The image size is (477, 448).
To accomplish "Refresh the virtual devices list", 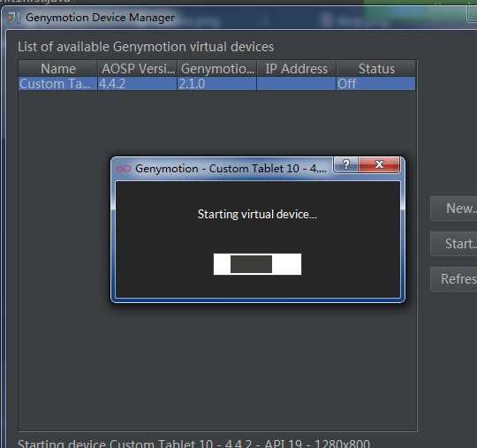I will pyautogui.click(x=454, y=279).
